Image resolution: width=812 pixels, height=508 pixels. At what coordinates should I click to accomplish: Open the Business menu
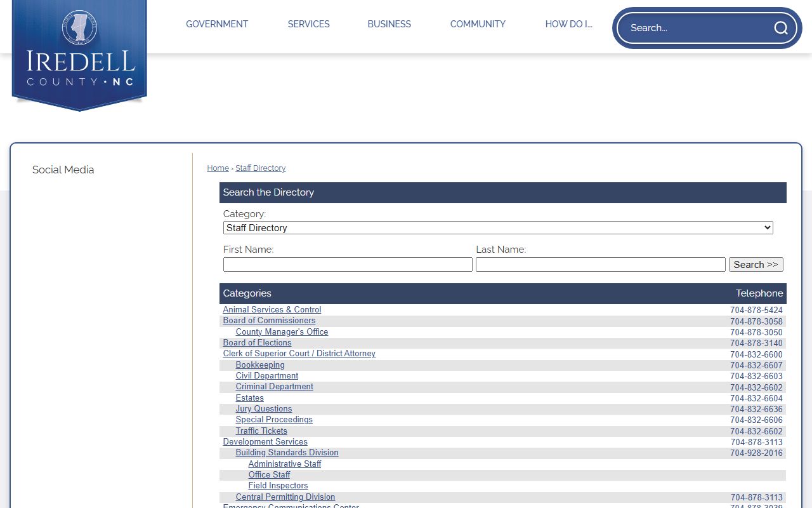[x=390, y=24]
